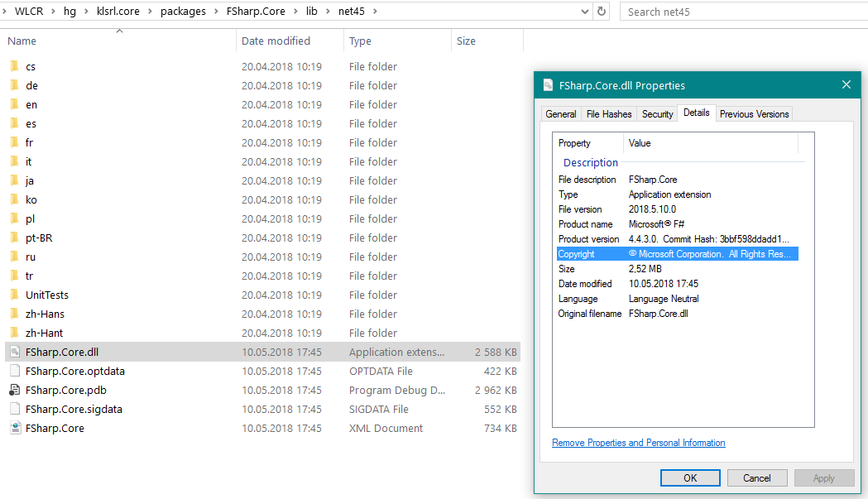868x499 pixels.
Task: Select the Date modified property row
Action: 678,284
